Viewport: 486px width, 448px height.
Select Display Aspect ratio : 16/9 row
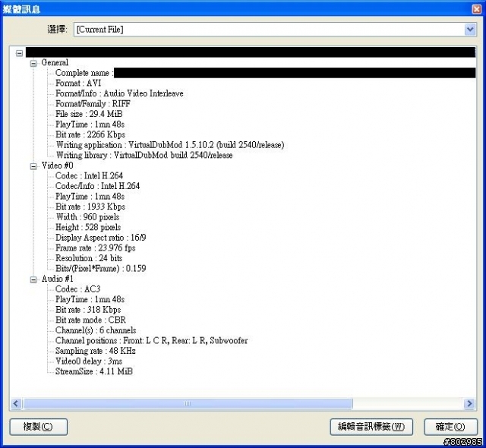[101, 238]
